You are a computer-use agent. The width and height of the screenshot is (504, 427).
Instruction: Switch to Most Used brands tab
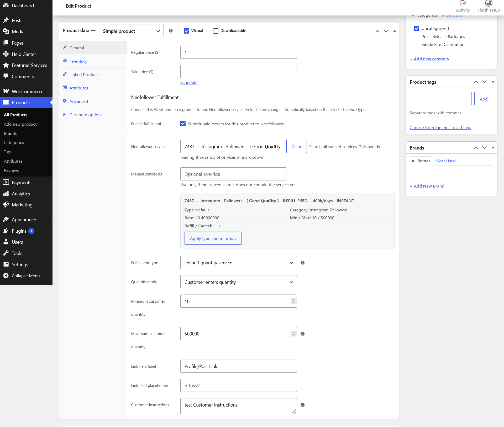pyautogui.click(x=445, y=161)
